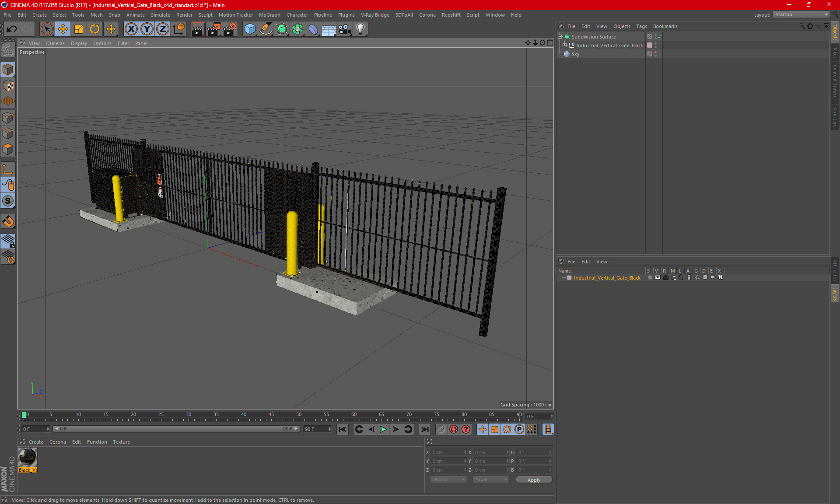The image size is (840, 504).
Task: Open the Layout Startup dropdown
Action: click(x=801, y=14)
